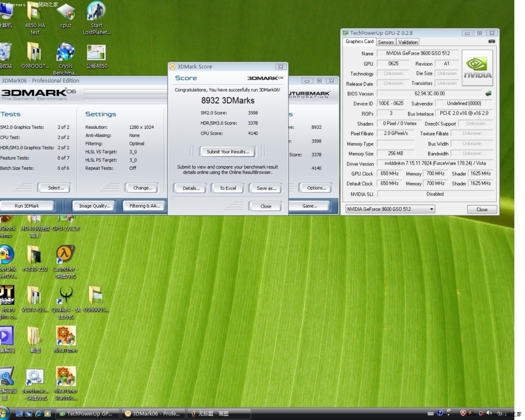Image resolution: width=525 pixels, height=420 pixels.
Task: Click the Show Desktop quick launch icon
Action: (x=19, y=414)
